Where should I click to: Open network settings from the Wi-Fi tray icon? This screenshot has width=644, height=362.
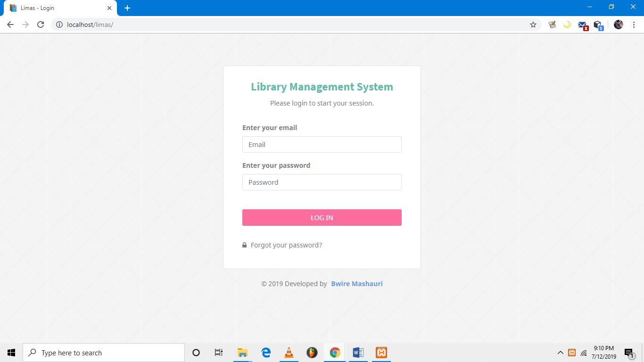[584, 353]
